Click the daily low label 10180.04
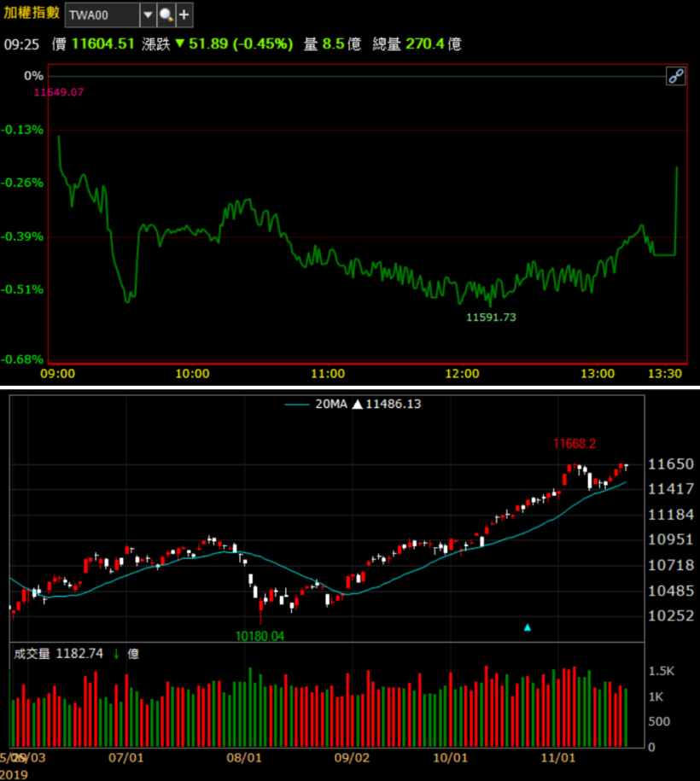700x781 pixels. (x=260, y=636)
